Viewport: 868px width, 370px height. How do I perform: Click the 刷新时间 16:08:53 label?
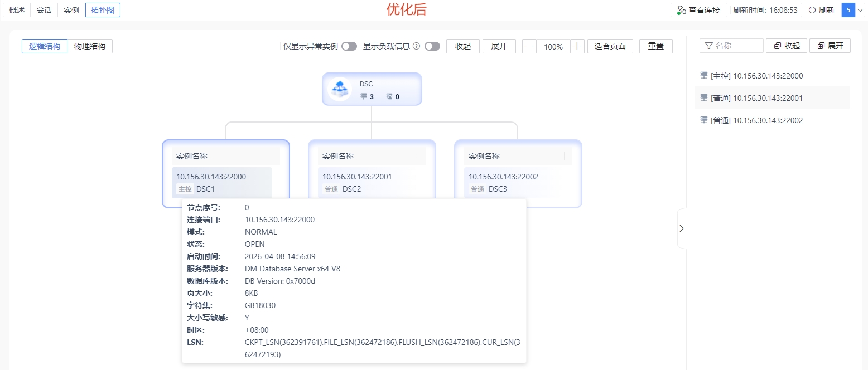(x=765, y=10)
